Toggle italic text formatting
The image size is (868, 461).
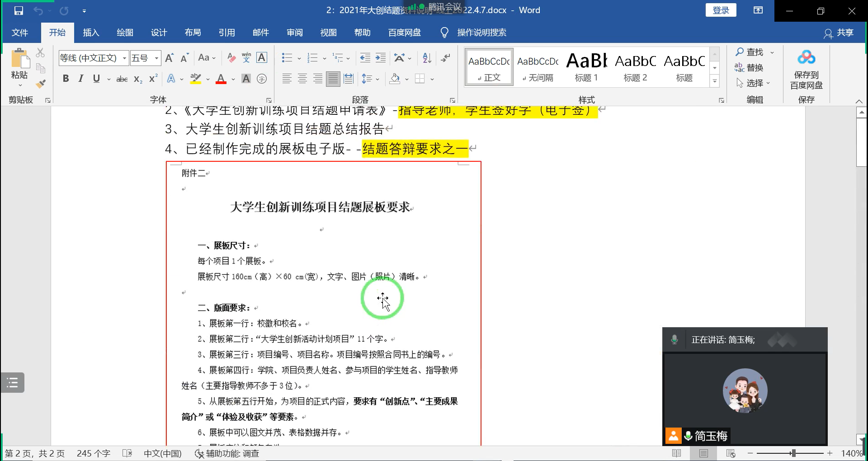click(81, 79)
